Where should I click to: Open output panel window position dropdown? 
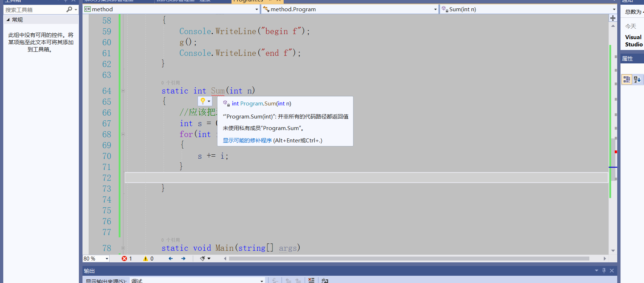click(x=597, y=270)
